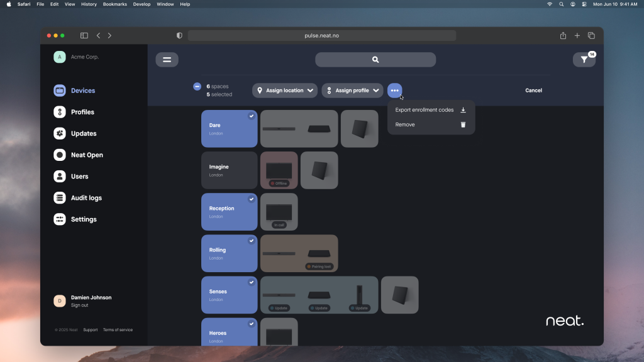Viewport: 644px width, 362px height.
Task: Open Senses room pad device tile
Action: (399, 295)
